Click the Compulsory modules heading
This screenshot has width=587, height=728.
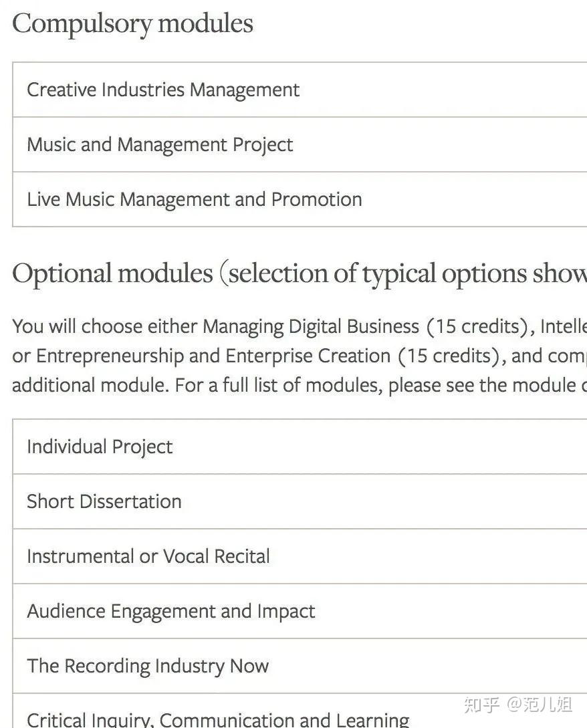(132, 24)
